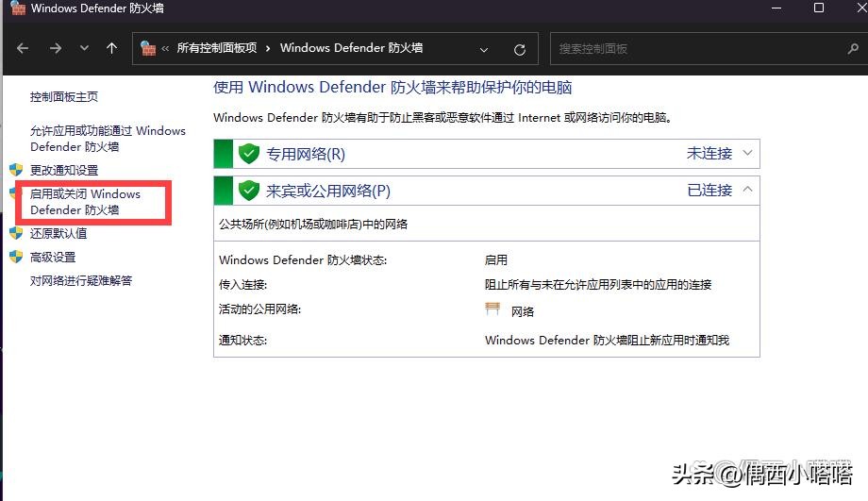Minimize the Windows Defender 防火墙 window
This screenshot has height=501, width=868.
(776, 8)
